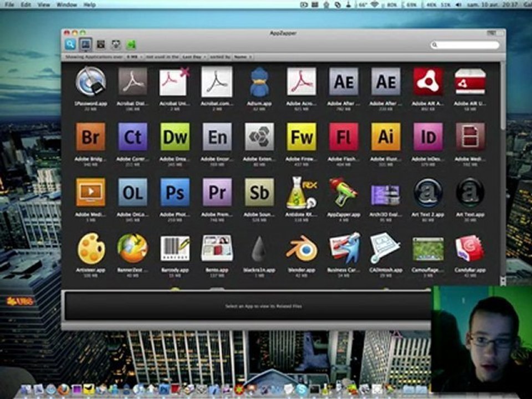Open the sorted by Name dropdown
The image size is (532, 399).
(242, 57)
